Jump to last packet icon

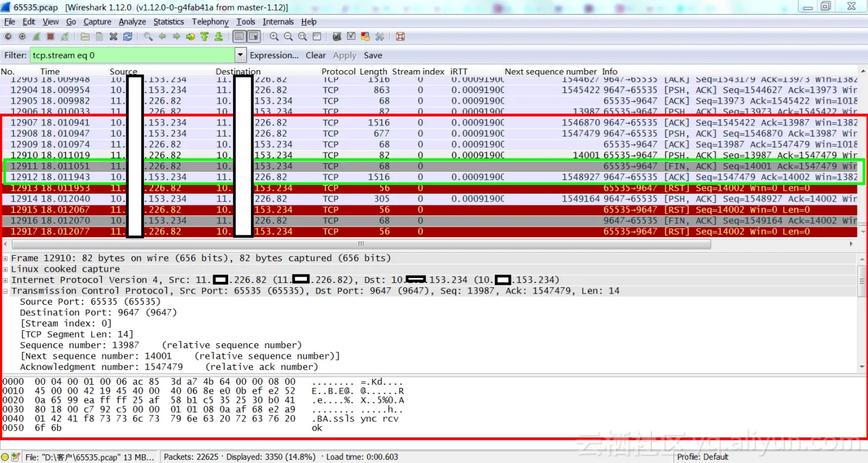tap(219, 37)
